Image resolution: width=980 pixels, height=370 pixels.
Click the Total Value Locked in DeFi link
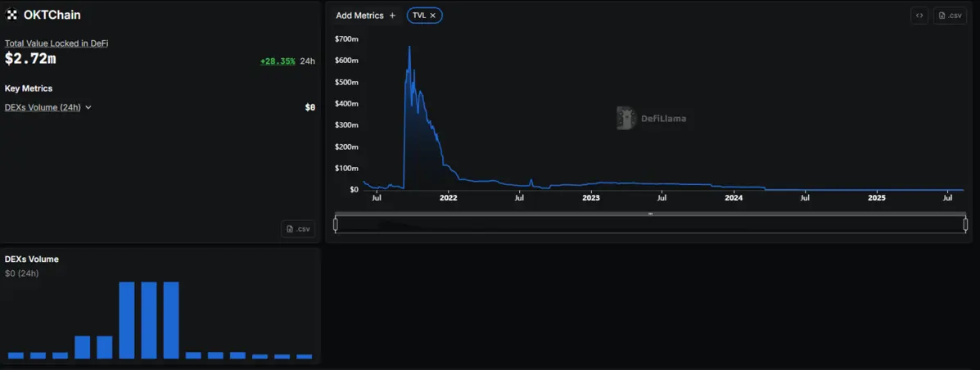(x=56, y=43)
